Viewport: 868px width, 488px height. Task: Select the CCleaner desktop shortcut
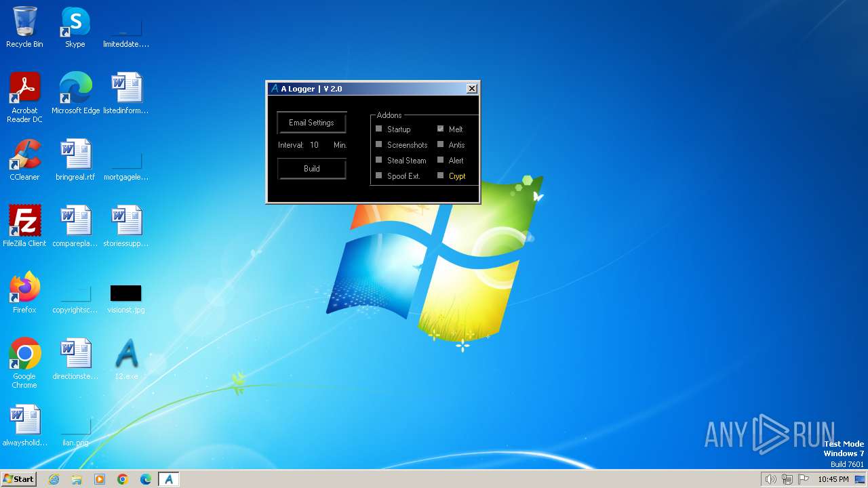pyautogui.click(x=24, y=160)
